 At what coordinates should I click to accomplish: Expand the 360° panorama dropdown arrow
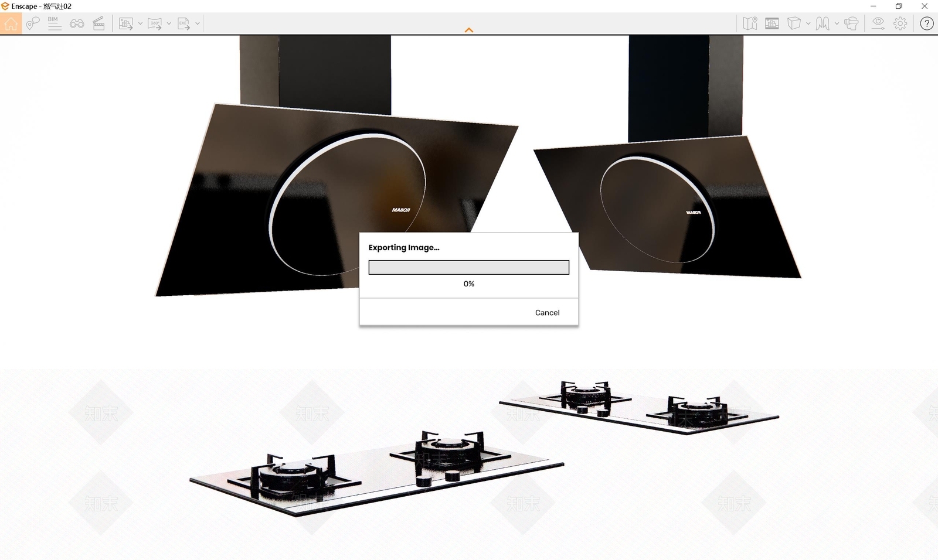pos(169,23)
